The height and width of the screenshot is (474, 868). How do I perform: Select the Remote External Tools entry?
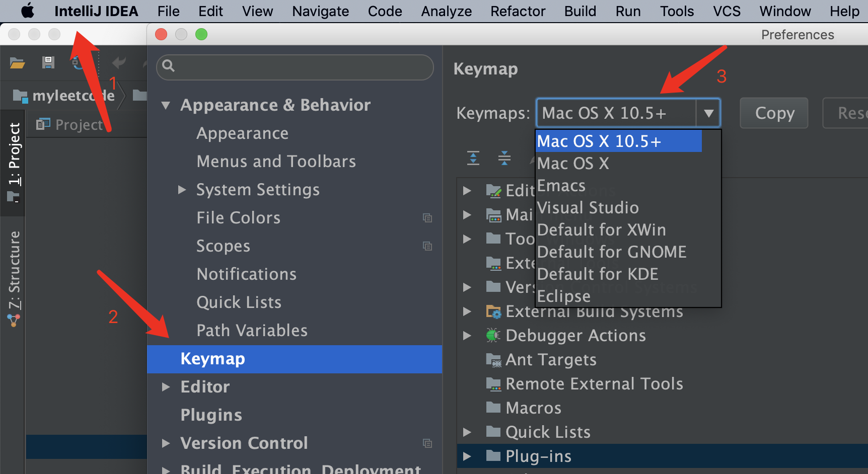[x=594, y=384]
